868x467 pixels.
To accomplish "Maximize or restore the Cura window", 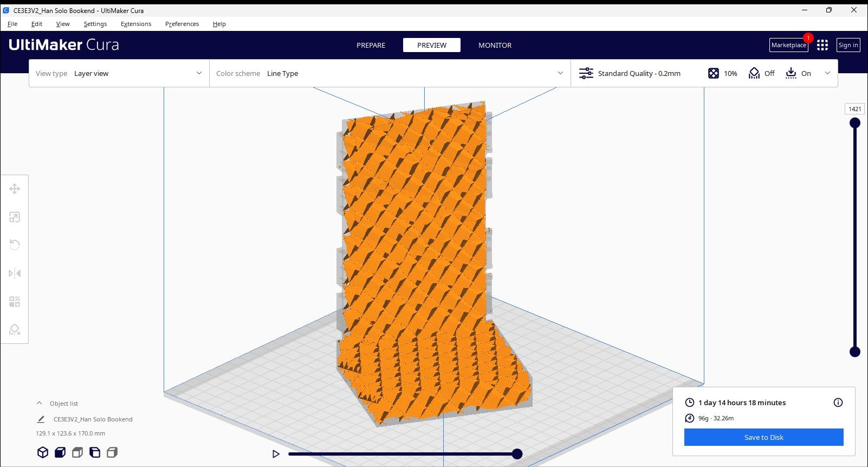I will tap(829, 10).
